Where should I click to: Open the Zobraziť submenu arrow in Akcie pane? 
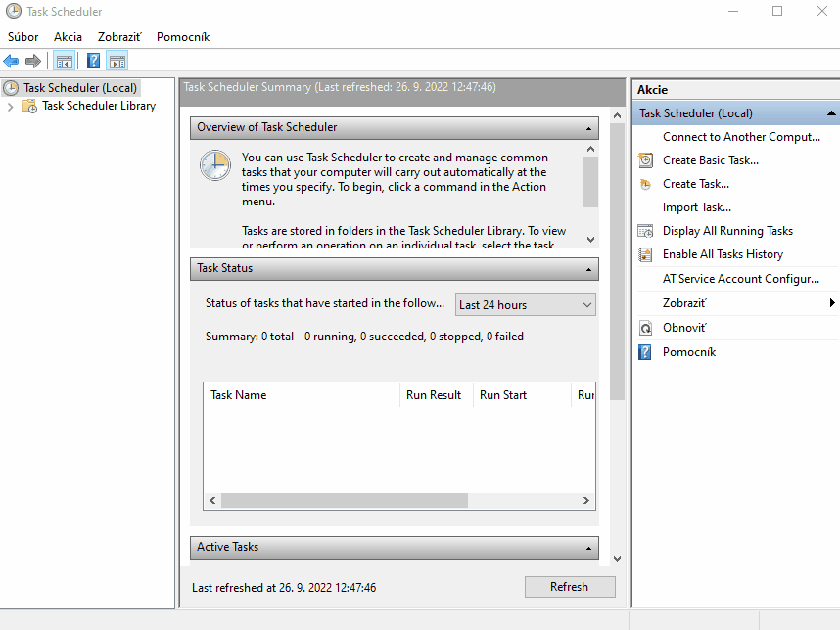click(x=832, y=303)
